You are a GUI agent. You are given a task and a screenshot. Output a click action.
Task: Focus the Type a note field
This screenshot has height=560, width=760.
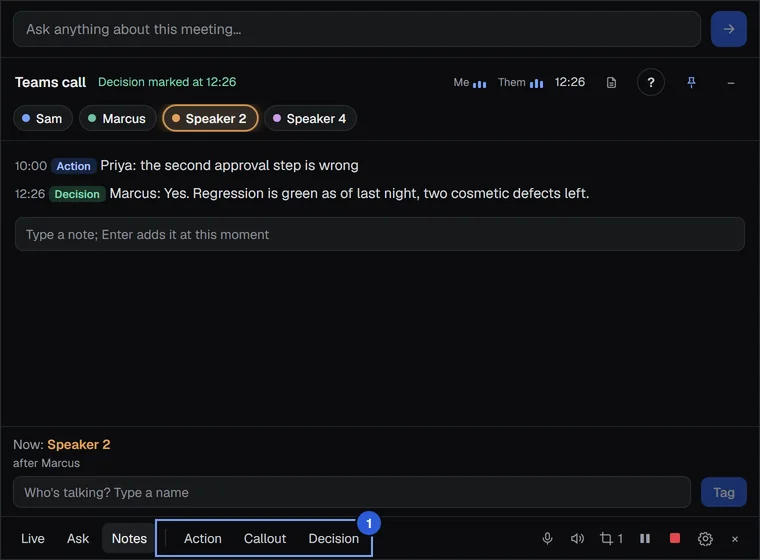[x=380, y=234]
